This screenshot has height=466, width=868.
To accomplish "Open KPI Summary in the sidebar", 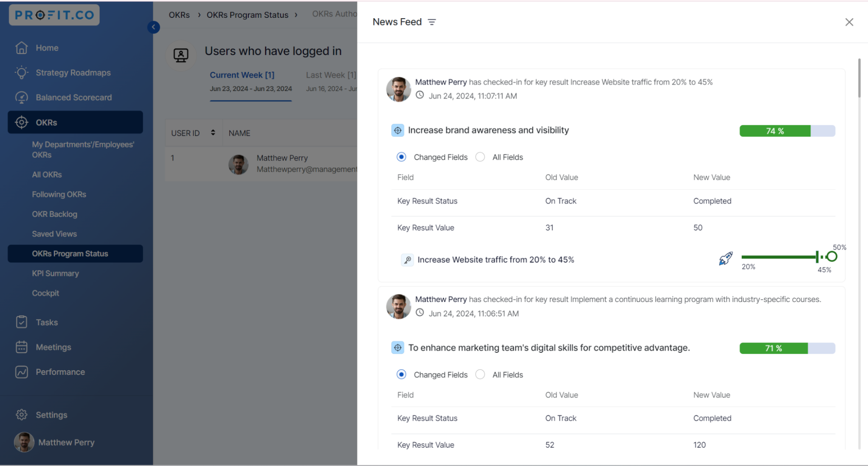I will pos(55,273).
